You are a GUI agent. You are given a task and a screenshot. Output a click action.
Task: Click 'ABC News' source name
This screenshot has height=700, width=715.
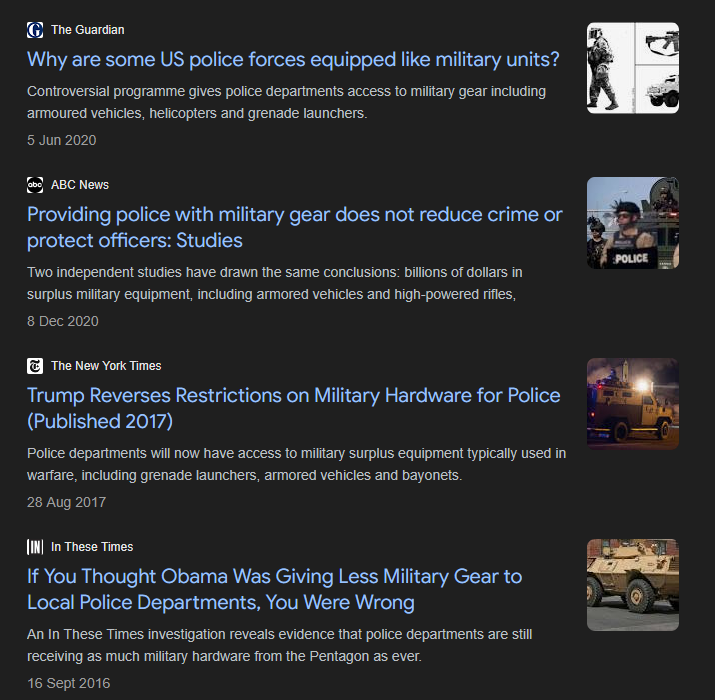point(80,185)
